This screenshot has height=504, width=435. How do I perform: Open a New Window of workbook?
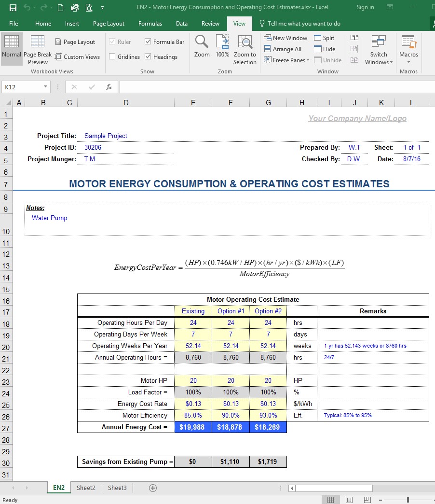pos(285,38)
